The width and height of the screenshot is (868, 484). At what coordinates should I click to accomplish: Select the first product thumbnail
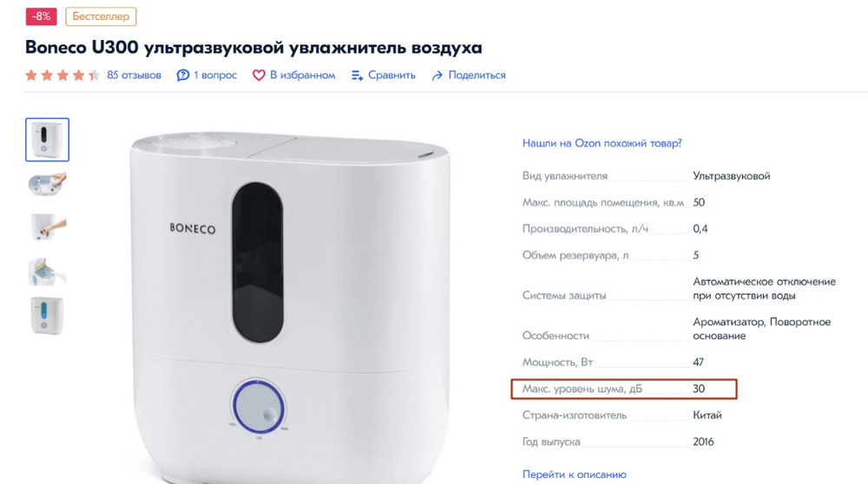coord(47,140)
